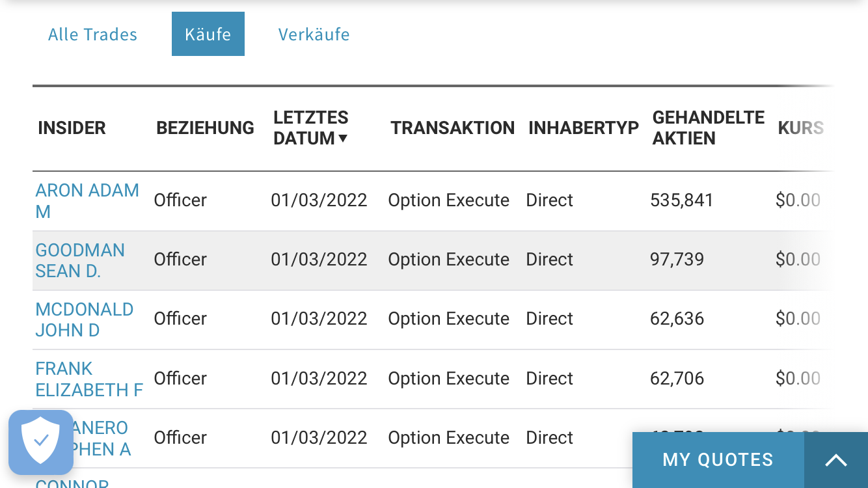
Task: Open the Verkäufe tab
Action: pyautogui.click(x=314, y=34)
